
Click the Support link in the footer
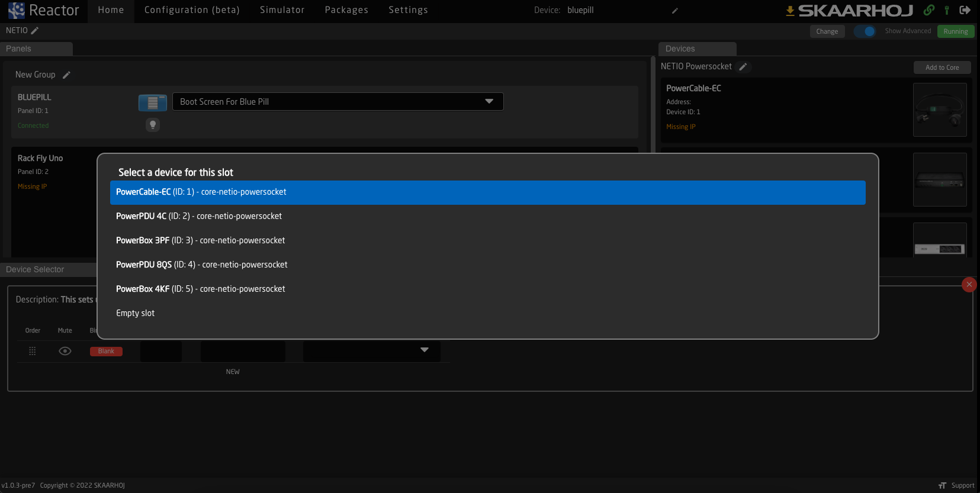pos(963,485)
